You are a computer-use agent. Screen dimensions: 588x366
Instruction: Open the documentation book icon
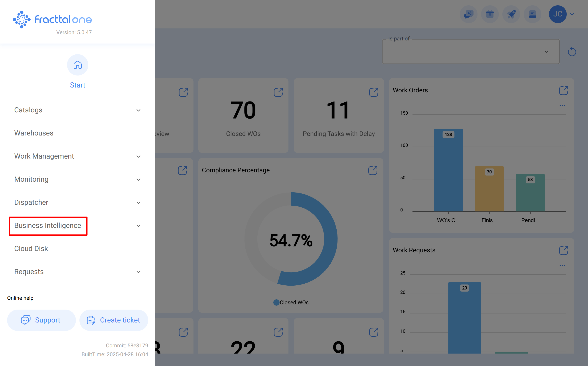tap(532, 14)
